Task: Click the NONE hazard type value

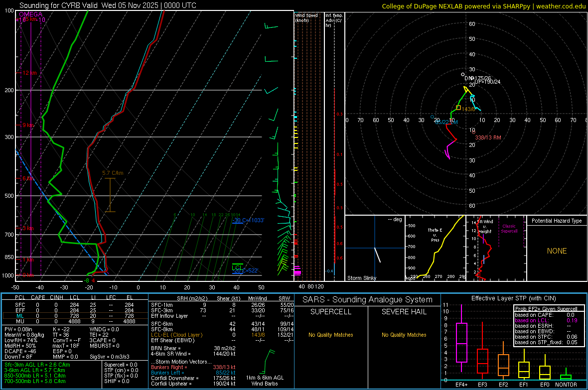Action: click(557, 251)
